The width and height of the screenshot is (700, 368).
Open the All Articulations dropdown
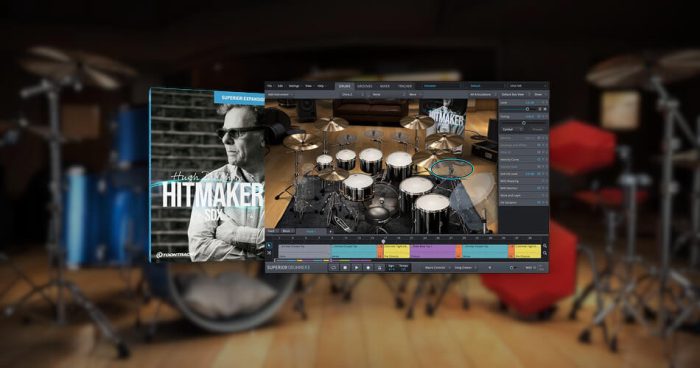pyautogui.click(x=482, y=95)
